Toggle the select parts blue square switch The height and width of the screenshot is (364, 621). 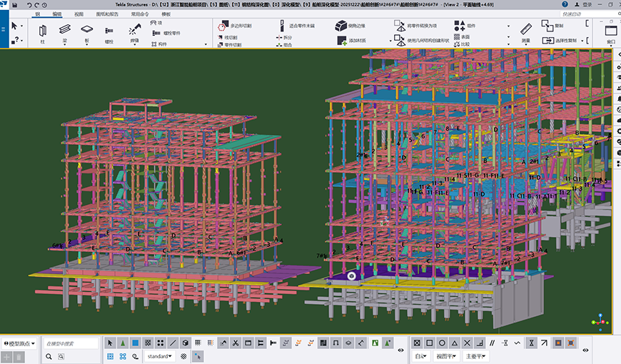135,343
